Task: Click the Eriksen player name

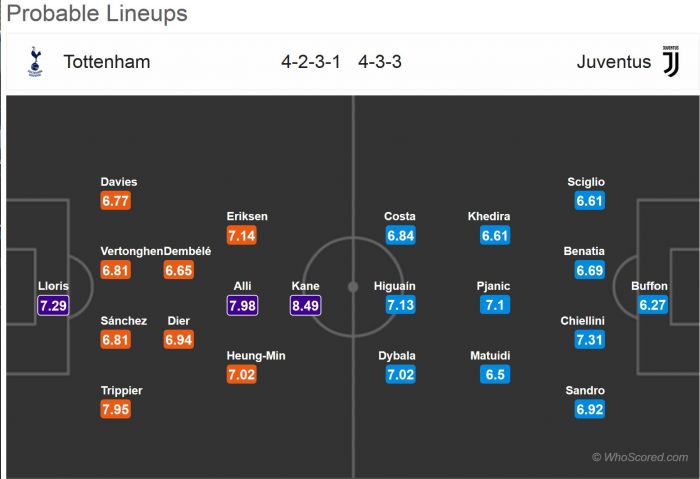Action: click(248, 216)
